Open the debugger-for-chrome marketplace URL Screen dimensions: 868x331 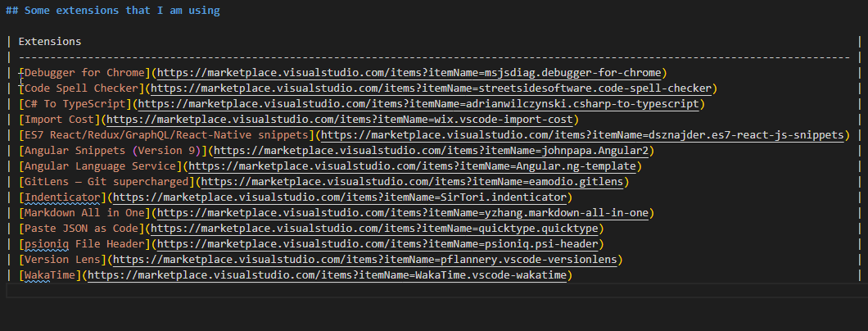(x=409, y=73)
